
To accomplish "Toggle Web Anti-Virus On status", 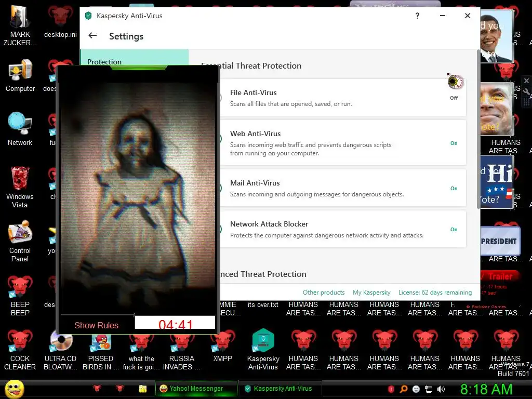I will 454,143.
